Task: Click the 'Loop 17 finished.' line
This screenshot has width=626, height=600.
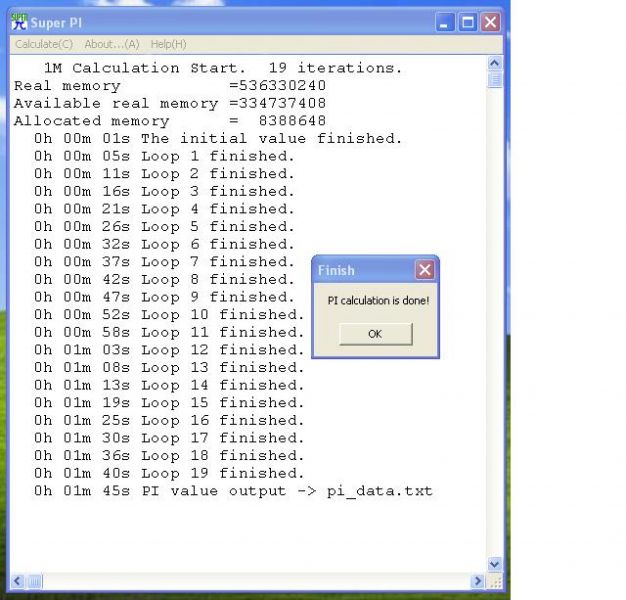Action: pos(169,438)
